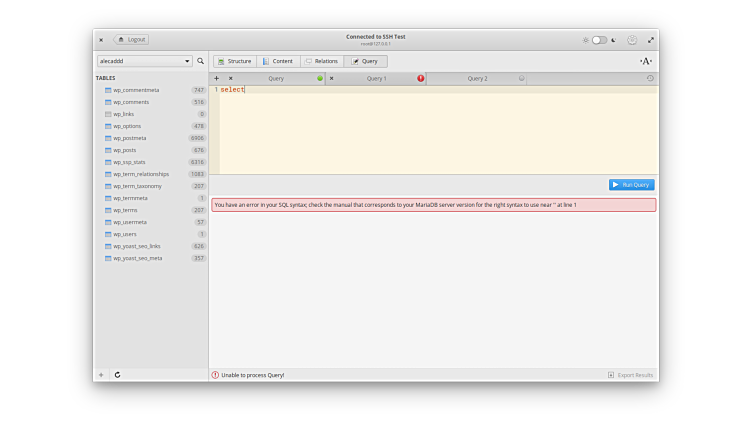Screen dimensions: 752x423
Task: Switch to the Content view
Action: pos(278,61)
